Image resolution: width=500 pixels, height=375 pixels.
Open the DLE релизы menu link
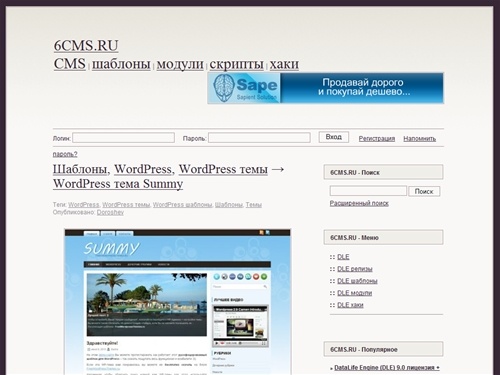(x=355, y=269)
